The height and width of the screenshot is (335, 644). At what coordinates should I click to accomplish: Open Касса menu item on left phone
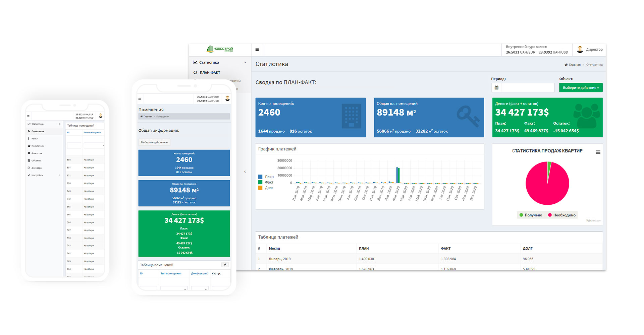point(44,139)
